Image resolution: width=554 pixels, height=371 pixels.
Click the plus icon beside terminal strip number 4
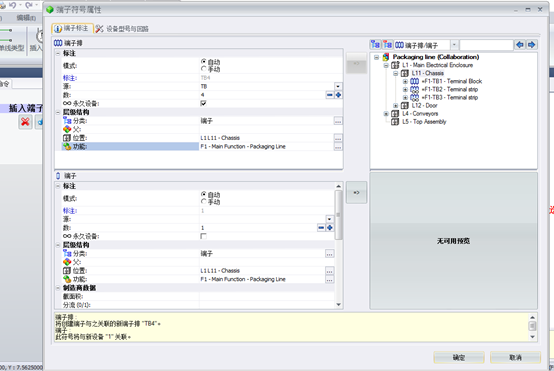[338, 95]
